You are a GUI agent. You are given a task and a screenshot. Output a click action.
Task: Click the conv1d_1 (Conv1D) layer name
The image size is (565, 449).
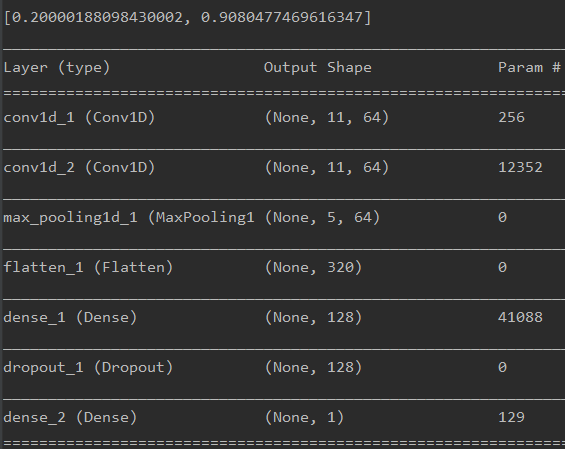coord(79,117)
